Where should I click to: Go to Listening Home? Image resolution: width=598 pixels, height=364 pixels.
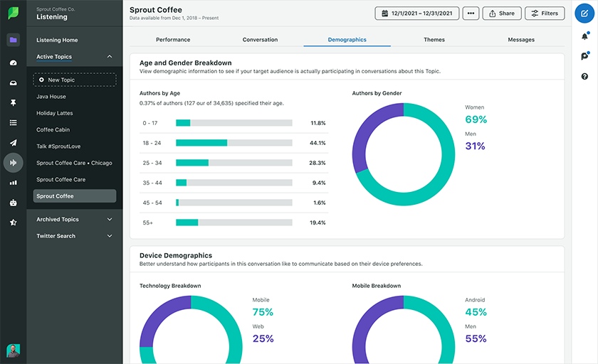(57, 40)
